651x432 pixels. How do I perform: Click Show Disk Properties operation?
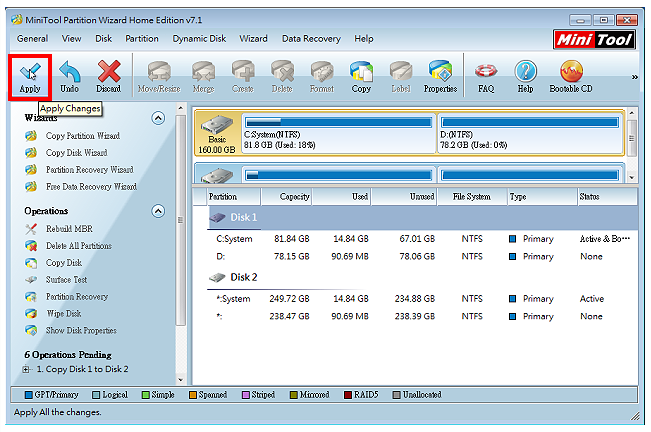81,331
